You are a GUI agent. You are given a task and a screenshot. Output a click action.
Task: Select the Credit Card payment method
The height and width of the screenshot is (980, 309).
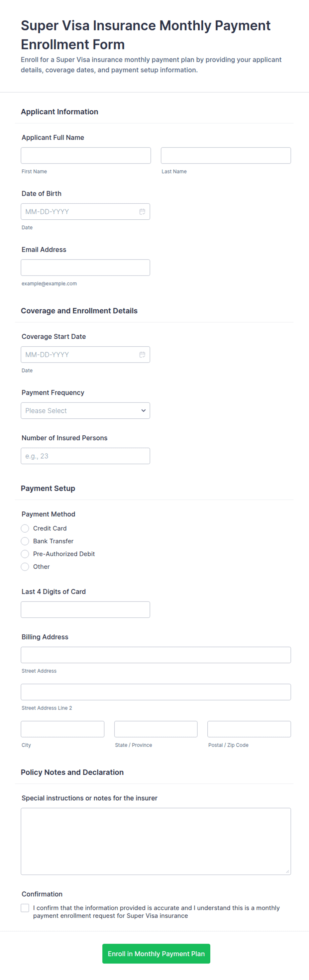[25, 528]
